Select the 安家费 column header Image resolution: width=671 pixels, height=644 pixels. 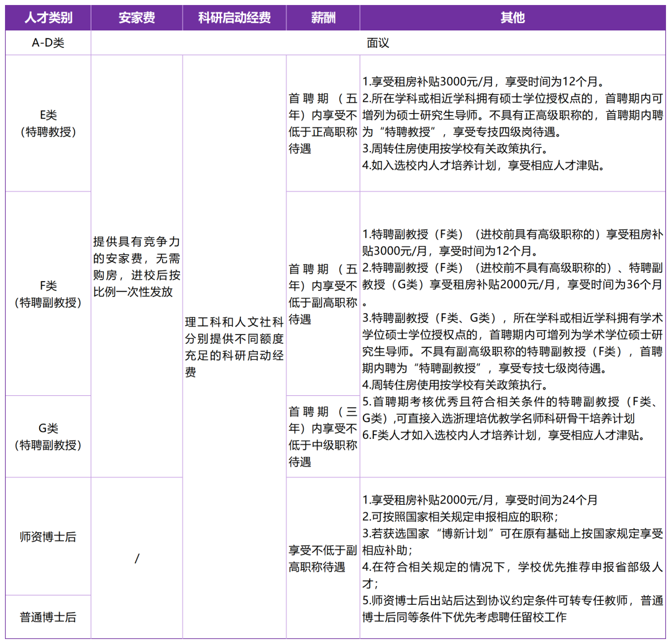pos(136,17)
